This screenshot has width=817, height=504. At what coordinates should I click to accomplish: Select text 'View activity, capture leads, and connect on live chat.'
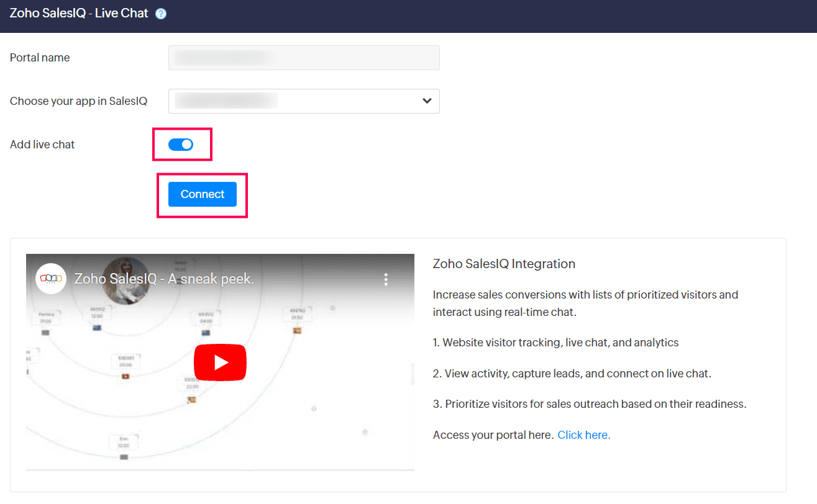tap(578, 374)
